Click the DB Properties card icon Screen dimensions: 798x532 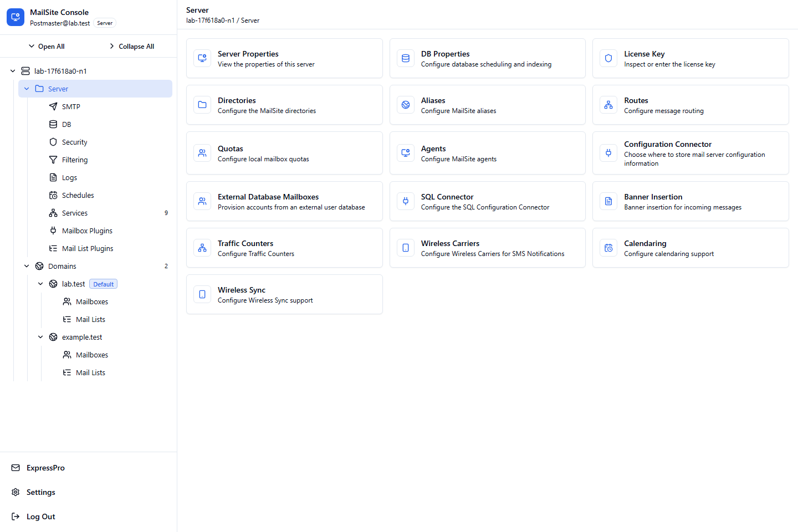pyautogui.click(x=406, y=58)
